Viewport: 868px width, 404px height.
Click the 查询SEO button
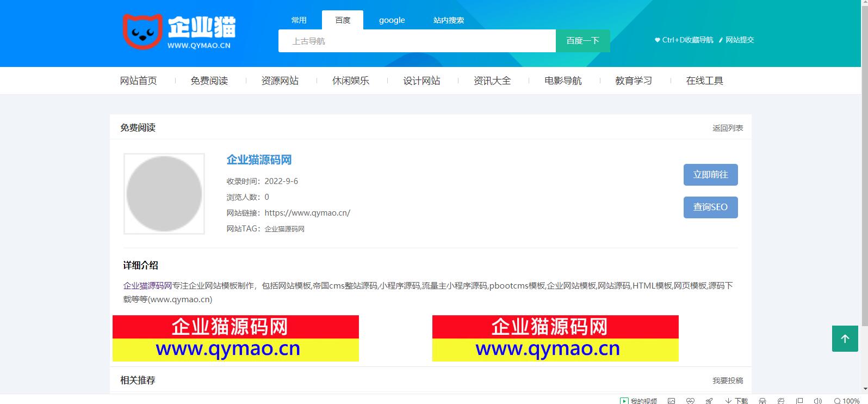710,207
